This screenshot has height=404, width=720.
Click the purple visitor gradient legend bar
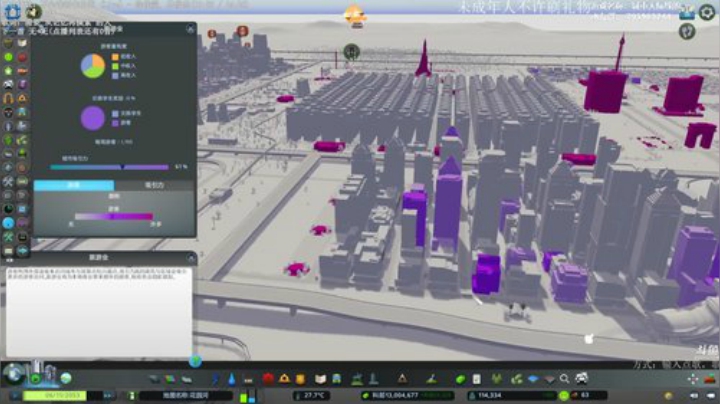(114, 216)
